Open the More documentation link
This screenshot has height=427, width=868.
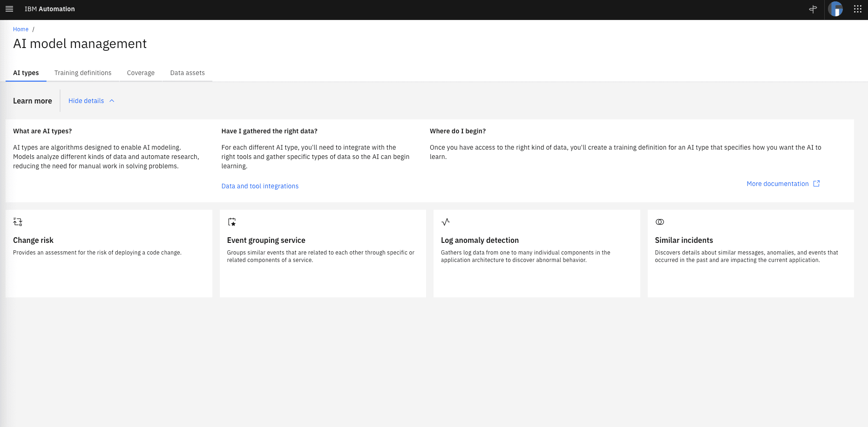[777, 184]
